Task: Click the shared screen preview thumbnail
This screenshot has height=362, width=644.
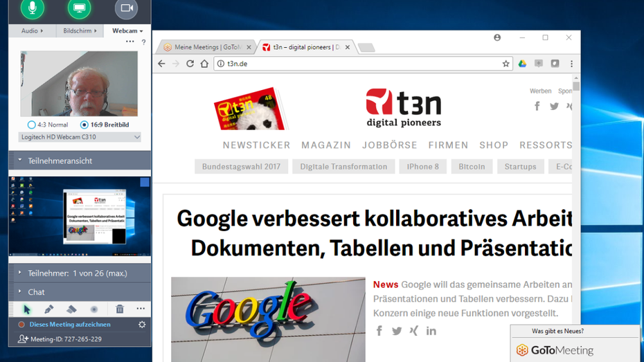Action: click(x=80, y=216)
